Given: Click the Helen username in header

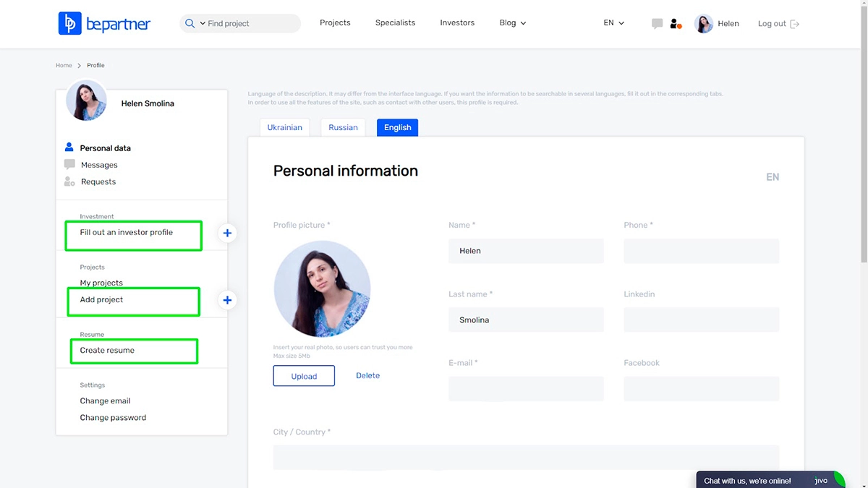Looking at the screenshot, I should coord(728,24).
